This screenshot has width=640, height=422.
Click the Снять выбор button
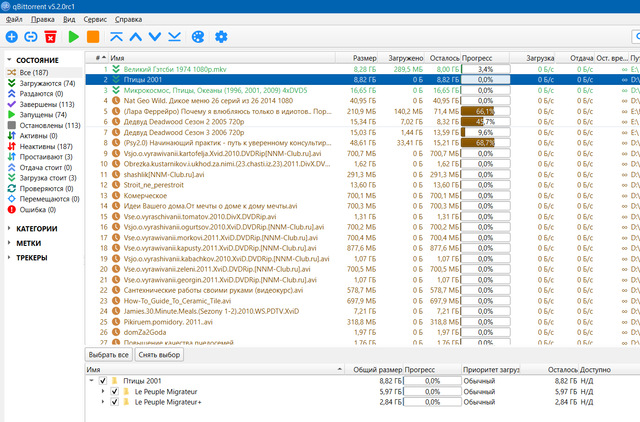point(159,355)
